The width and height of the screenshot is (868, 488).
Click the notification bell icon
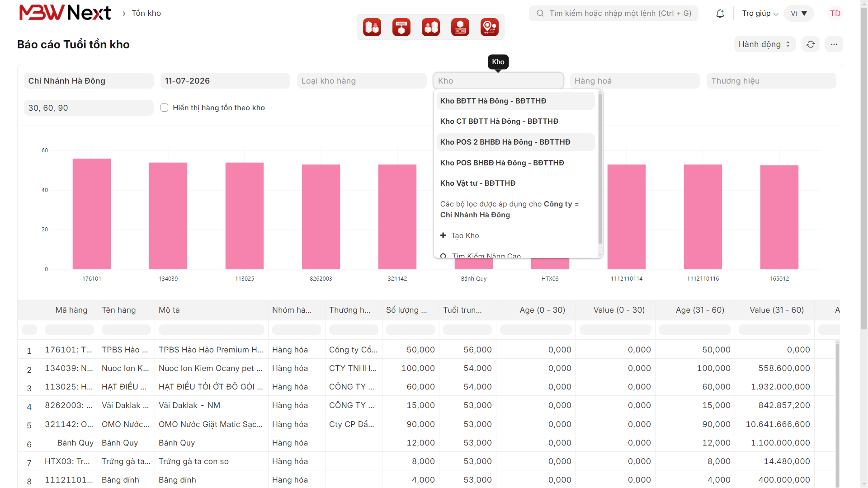click(x=720, y=14)
